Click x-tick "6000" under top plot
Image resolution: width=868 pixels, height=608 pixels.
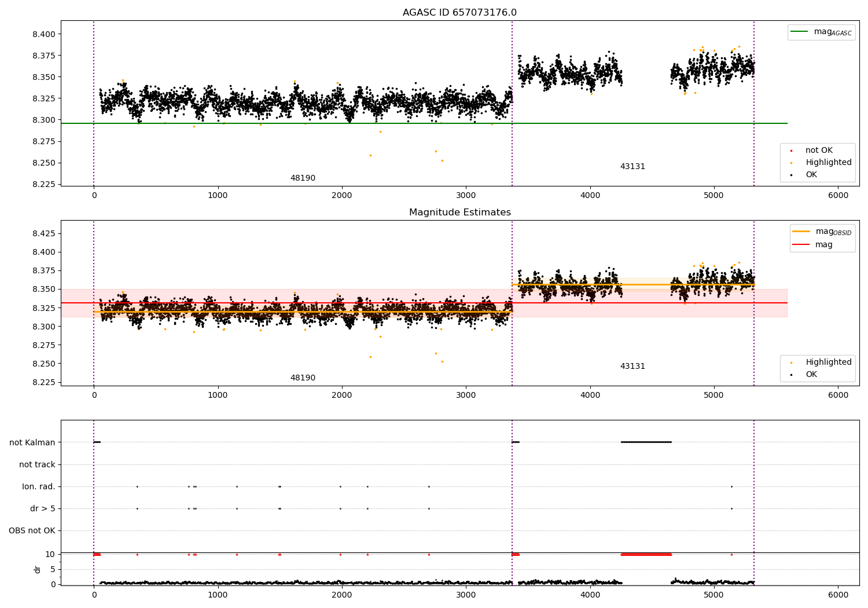point(838,196)
